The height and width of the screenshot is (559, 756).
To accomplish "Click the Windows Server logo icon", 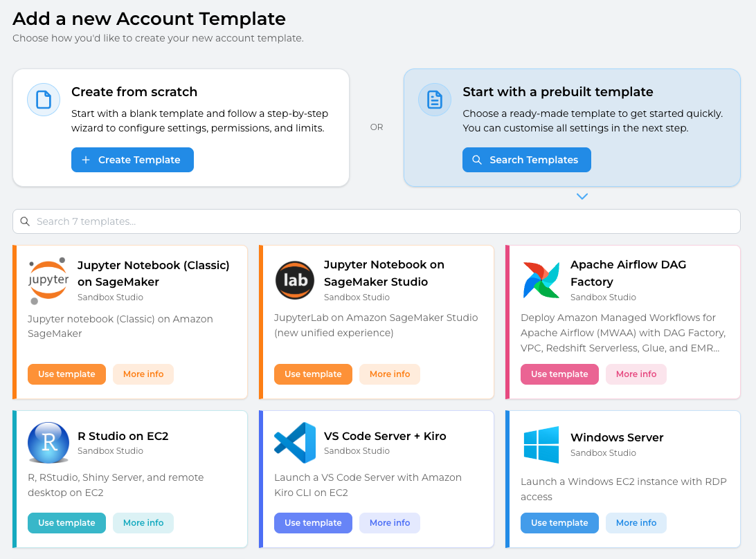I will [x=541, y=444].
